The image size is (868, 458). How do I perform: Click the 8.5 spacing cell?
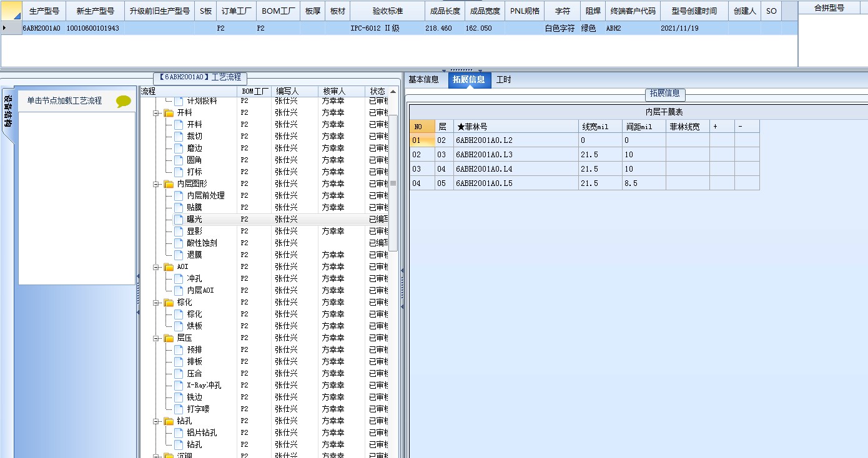pyautogui.click(x=644, y=183)
